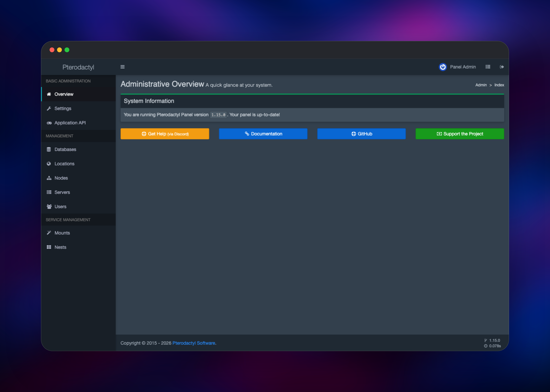Click the 0.078s load time text
The width and height of the screenshot is (550, 392).
click(x=495, y=346)
